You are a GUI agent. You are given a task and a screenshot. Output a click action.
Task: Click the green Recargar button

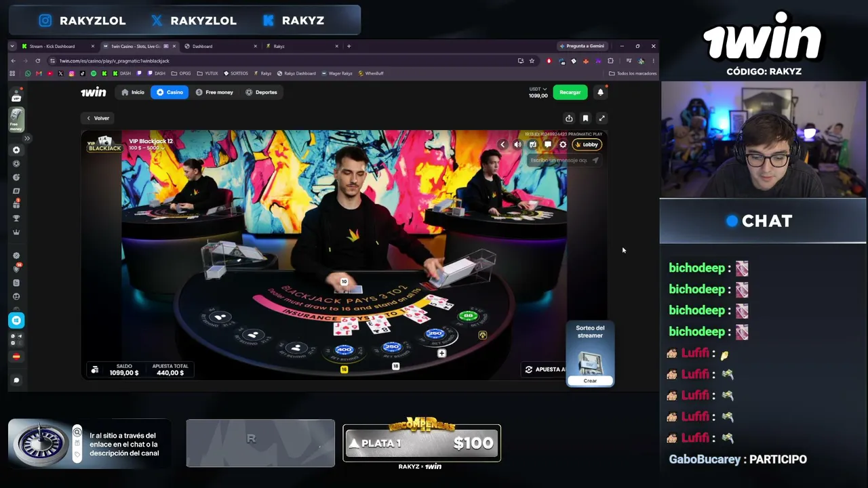click(x=570, y=92)
